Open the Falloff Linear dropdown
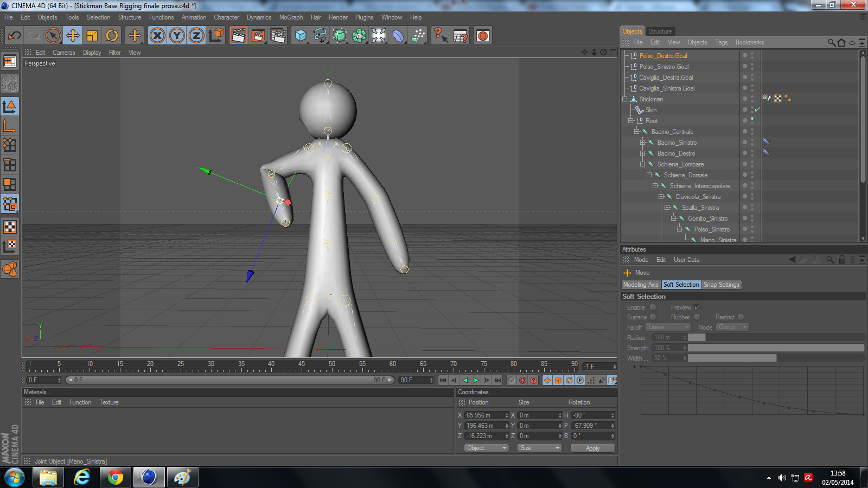This screenshot has width=868, height=488. (x=668, y=327)
